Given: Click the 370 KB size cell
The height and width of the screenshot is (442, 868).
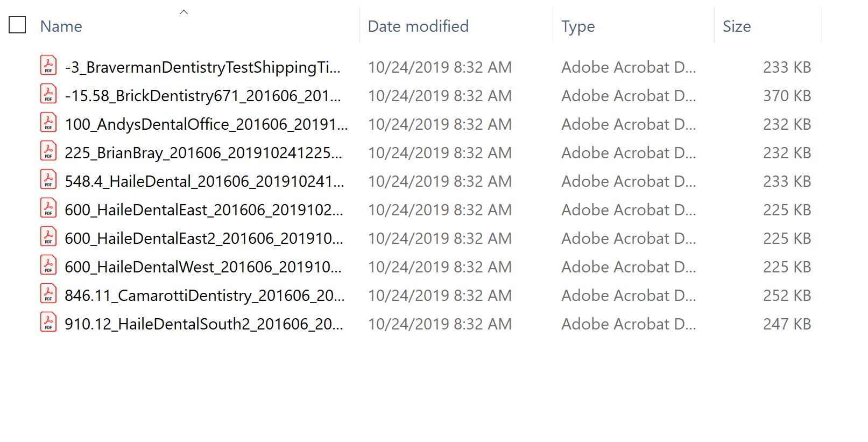Looking at the screenshot, I should pyautogui.click(x=787, y=96).
